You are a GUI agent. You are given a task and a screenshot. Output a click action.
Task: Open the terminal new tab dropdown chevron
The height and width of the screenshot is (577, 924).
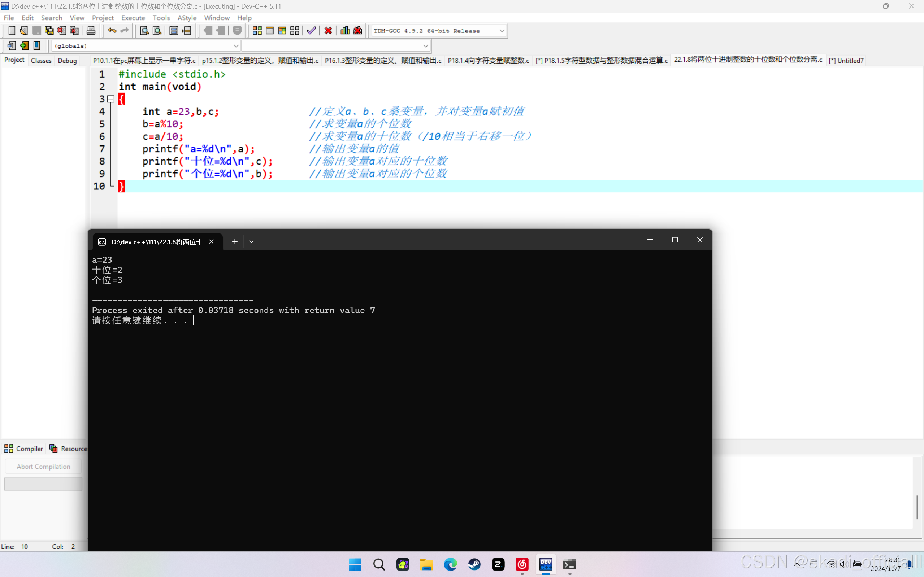coord(251,241)
